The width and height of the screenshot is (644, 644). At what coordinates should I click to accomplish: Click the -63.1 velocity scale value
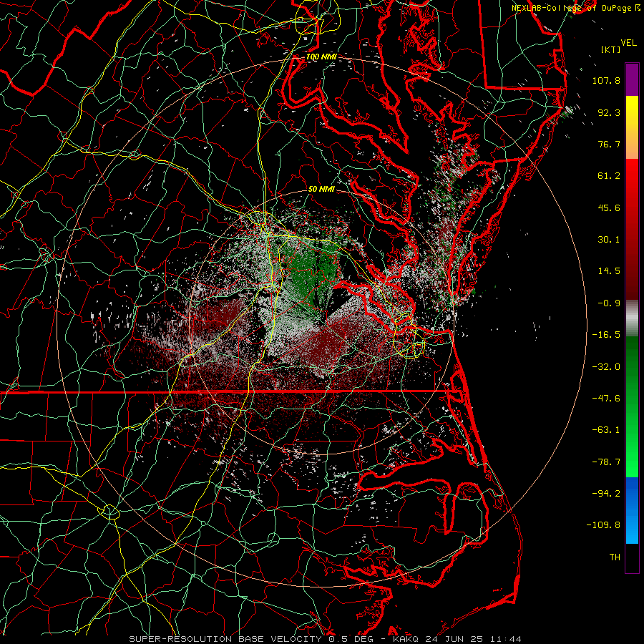pos(606,430)
